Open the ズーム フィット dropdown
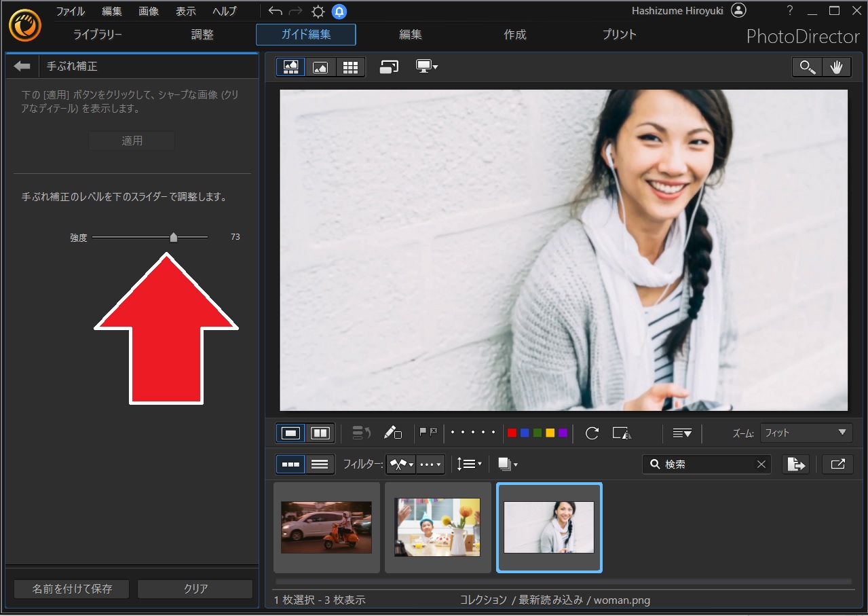Screen dimensions: 868x616 806,433
